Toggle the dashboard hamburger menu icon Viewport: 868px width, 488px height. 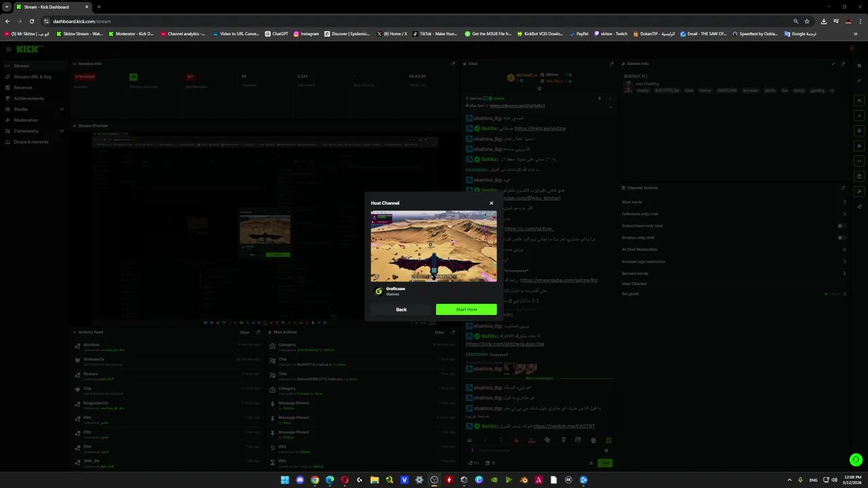click(x=8, y=49)
